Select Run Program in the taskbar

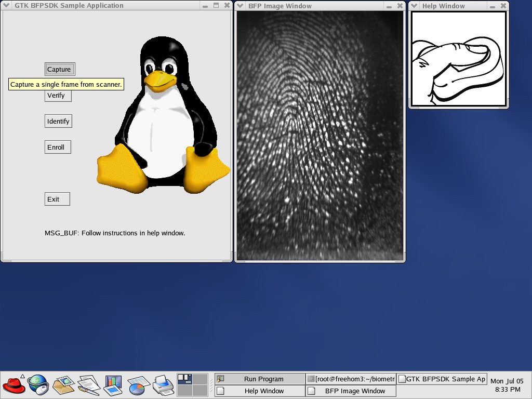tap(260, 379)
